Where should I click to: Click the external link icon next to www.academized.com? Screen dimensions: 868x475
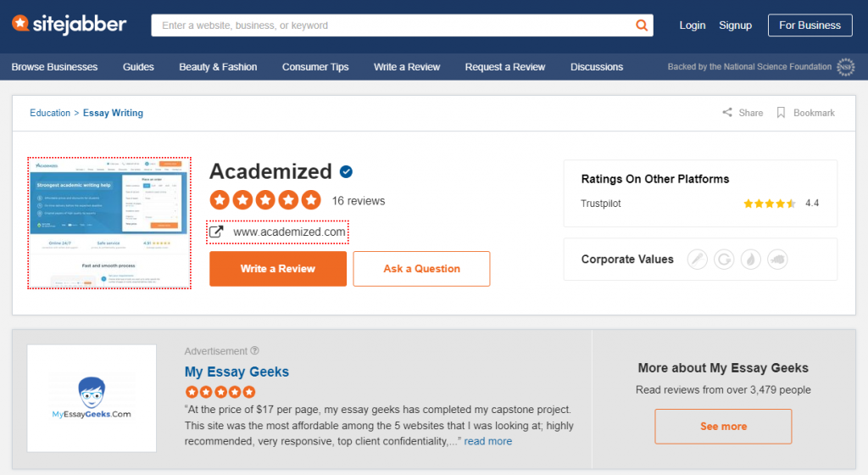click(x=216, y=232)
